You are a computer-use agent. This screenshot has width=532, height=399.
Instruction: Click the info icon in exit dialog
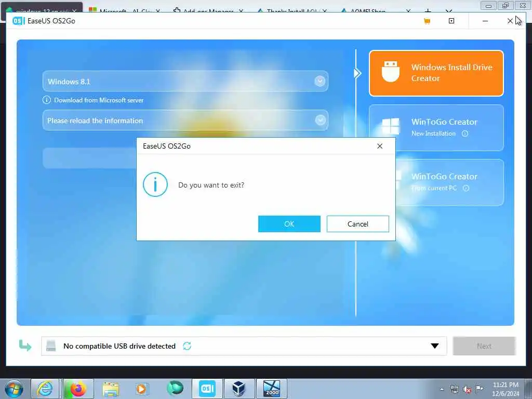155,184
